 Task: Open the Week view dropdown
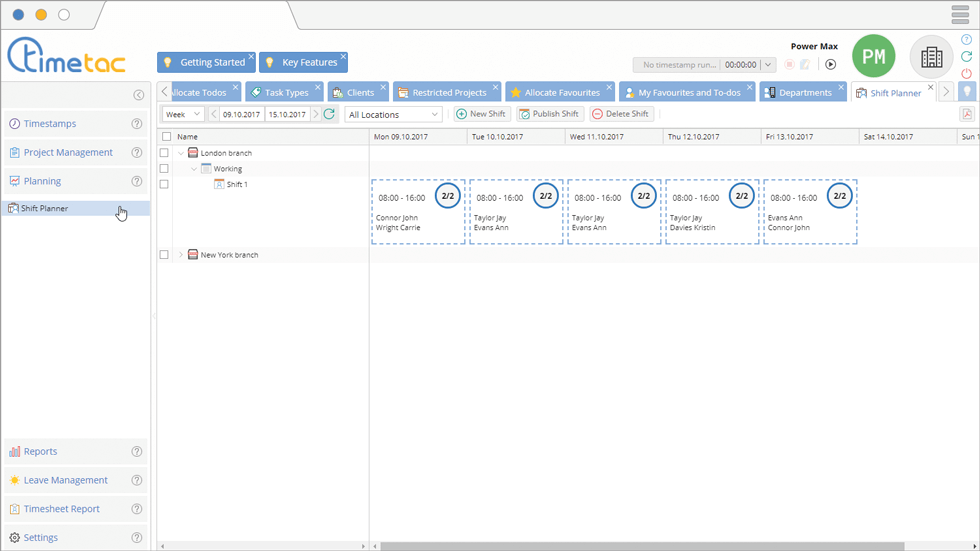click(183, 114)
